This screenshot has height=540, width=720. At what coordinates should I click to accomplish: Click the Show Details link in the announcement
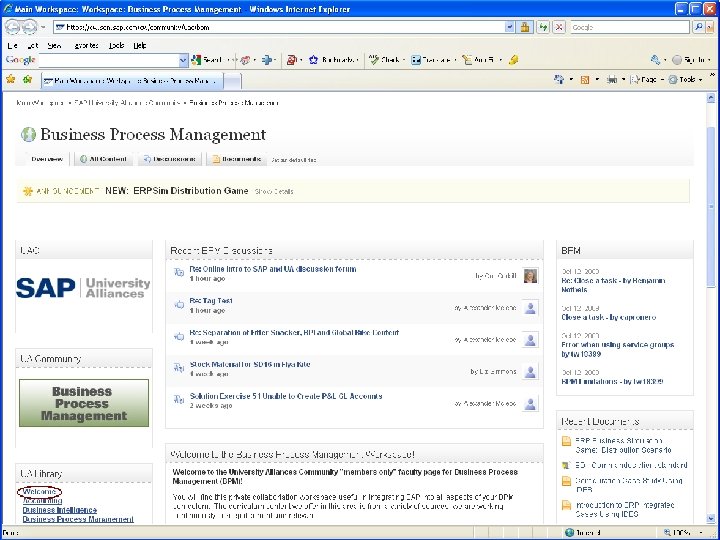click(x=274, y=191)
